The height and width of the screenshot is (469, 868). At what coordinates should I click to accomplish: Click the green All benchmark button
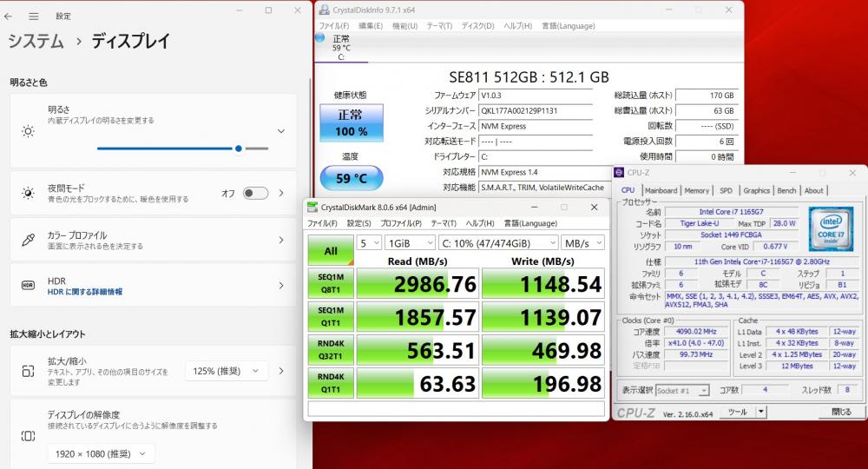pos(331,250)
